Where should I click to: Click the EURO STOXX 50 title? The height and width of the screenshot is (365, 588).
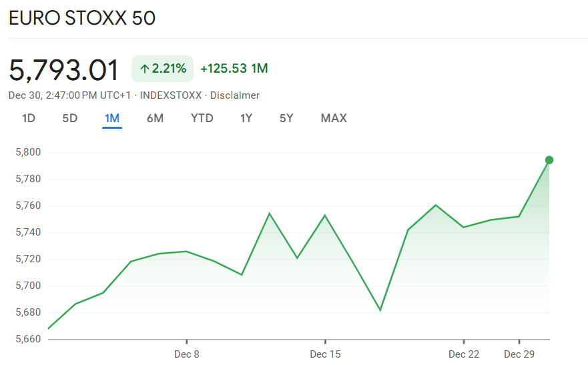tap(82, 18)
